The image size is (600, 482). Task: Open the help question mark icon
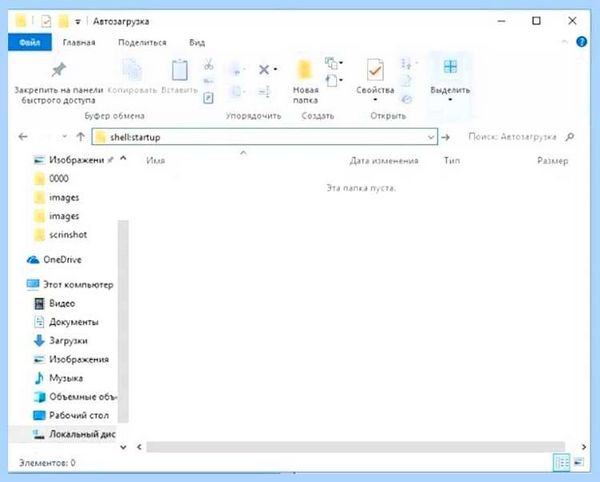click(x=581, y=42)
